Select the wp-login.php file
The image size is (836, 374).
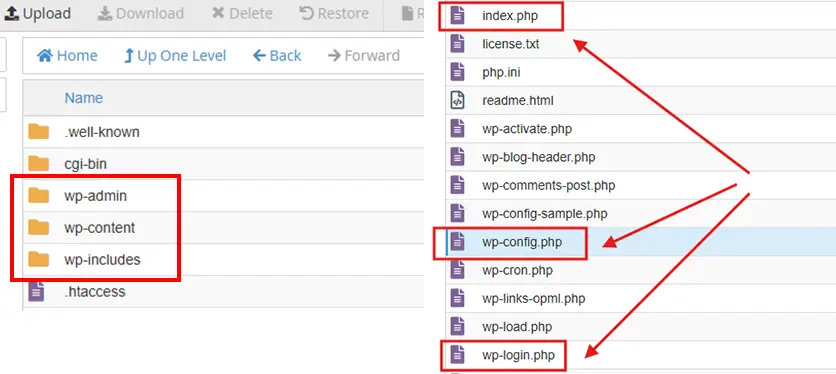[x=518, y=355]
